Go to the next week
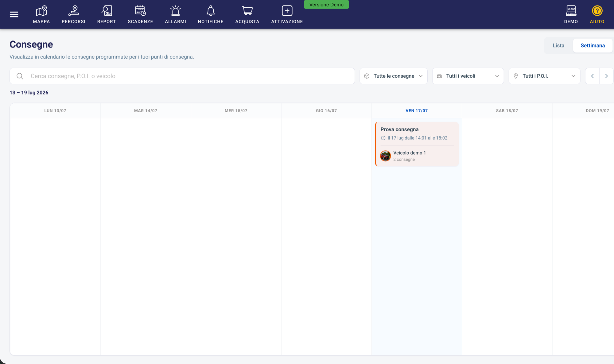The image size is (614, 364). [606, 76]
